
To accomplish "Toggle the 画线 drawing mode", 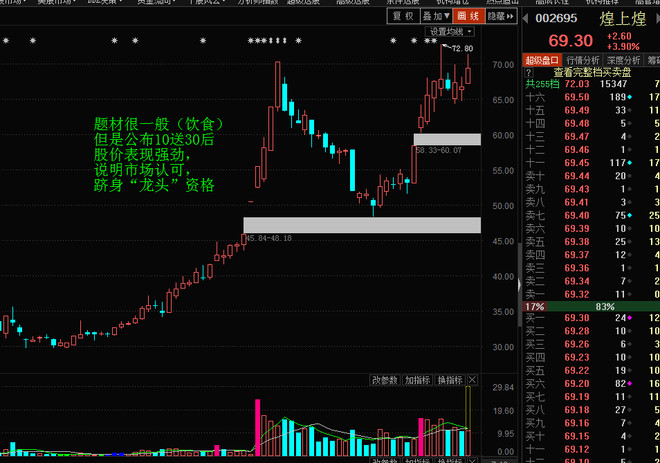I will (x=468, y=16).
